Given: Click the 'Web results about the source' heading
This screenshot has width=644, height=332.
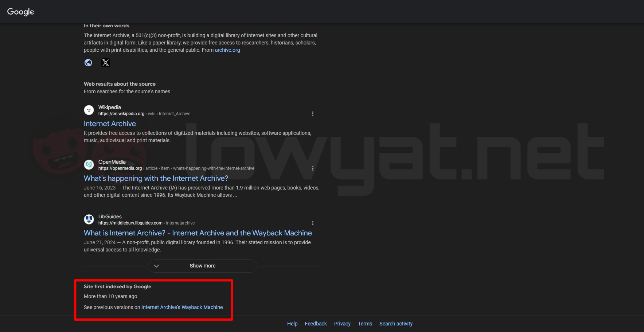Looking at the screenshot, I should click(120, 84).
